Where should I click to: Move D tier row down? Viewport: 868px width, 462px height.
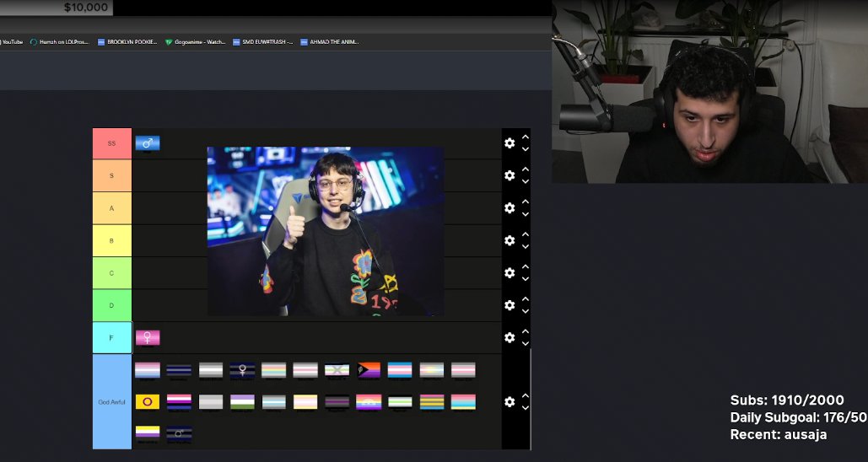(526, 311)
